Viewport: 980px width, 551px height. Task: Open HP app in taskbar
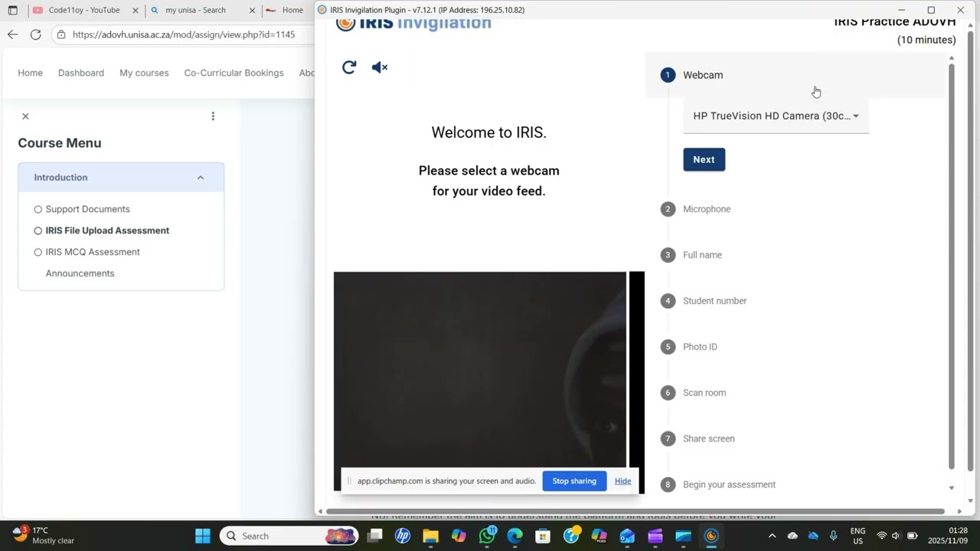click(x=403, y=536)
